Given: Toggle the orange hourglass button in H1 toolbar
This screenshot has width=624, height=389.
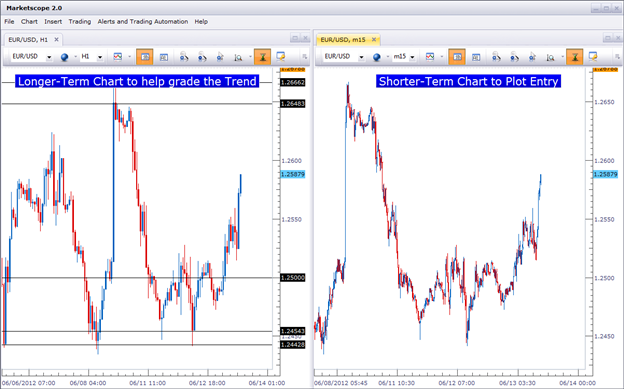Looking at the screenshot, I should [x=262, y=57].
